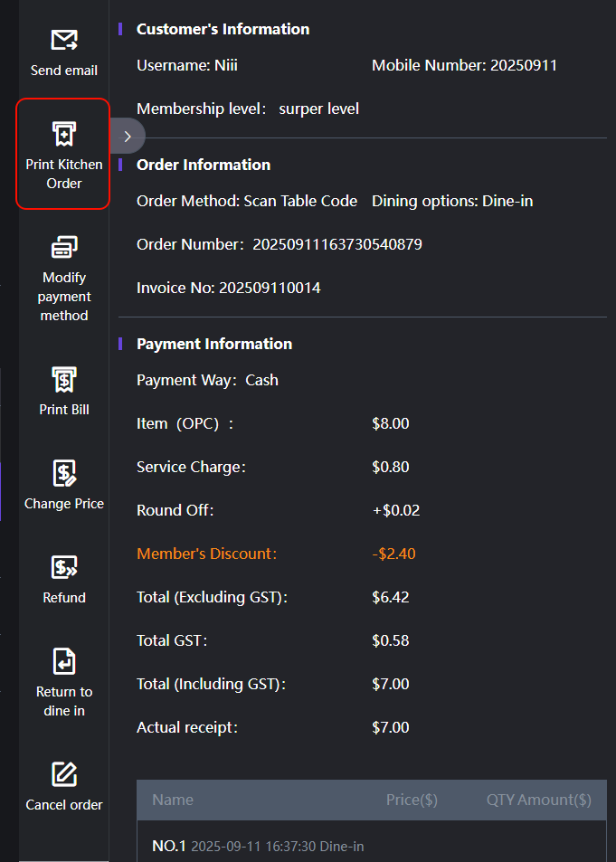Screen dimensions: 616x862
Task: Click the Return to dine in icon
Action: coord(63,661)
